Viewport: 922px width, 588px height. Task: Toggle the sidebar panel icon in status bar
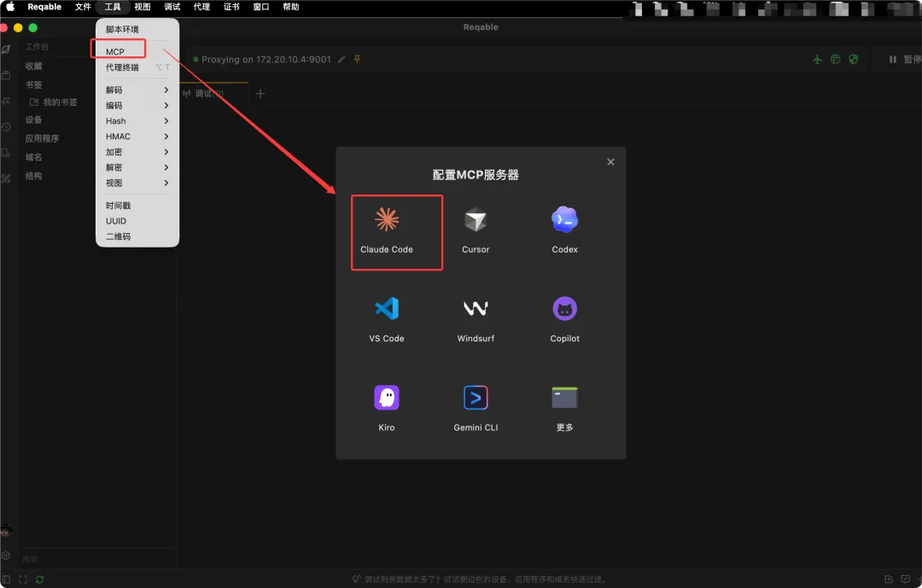click(x=6, y=579)
